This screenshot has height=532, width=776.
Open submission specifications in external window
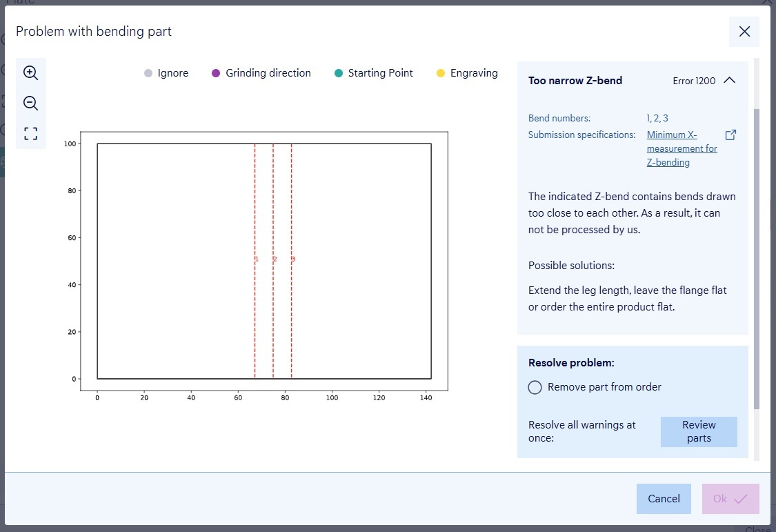(730, 135)
